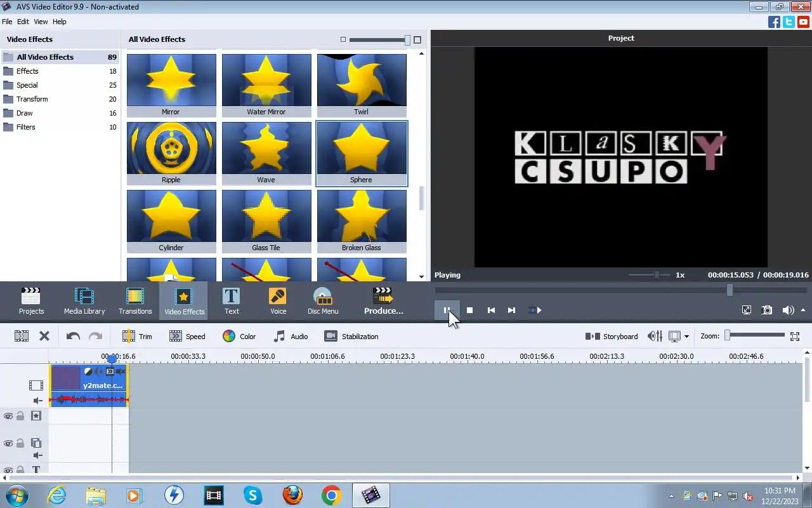
Task: Select the Cylinder effect thumbnail
Action: pos(171,221)
